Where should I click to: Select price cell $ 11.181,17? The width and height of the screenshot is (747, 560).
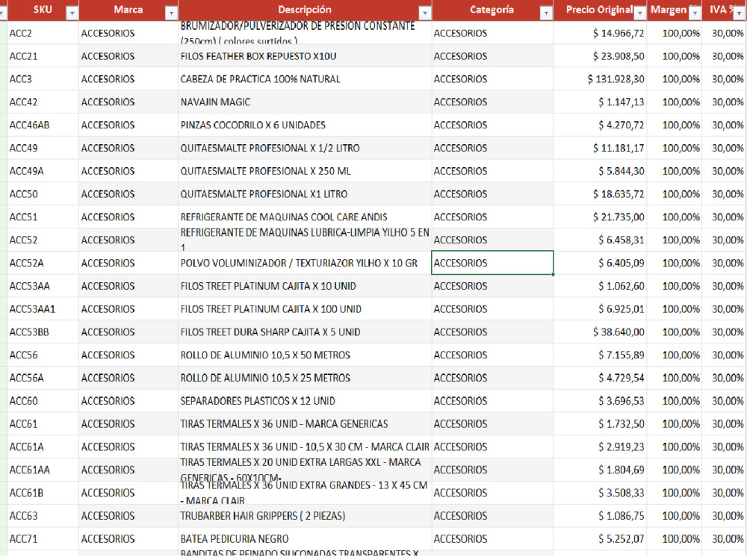pos(599,148)
